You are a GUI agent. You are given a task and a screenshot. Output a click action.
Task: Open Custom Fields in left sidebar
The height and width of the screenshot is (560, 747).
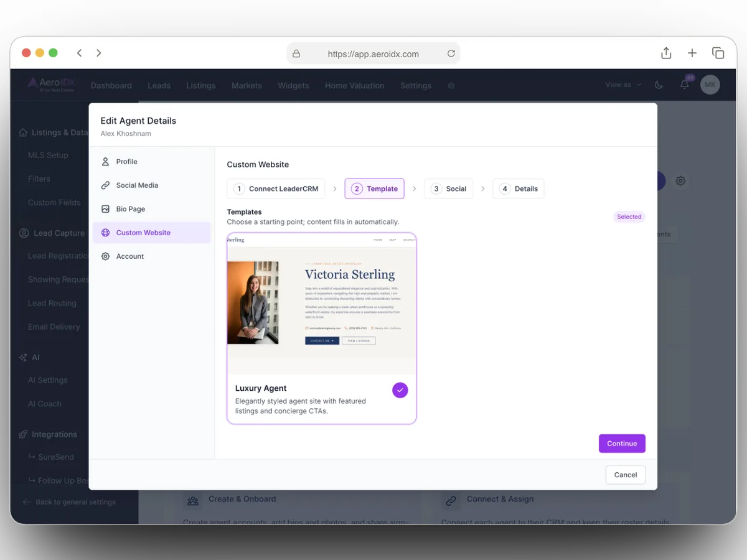[x=54, y=202]
